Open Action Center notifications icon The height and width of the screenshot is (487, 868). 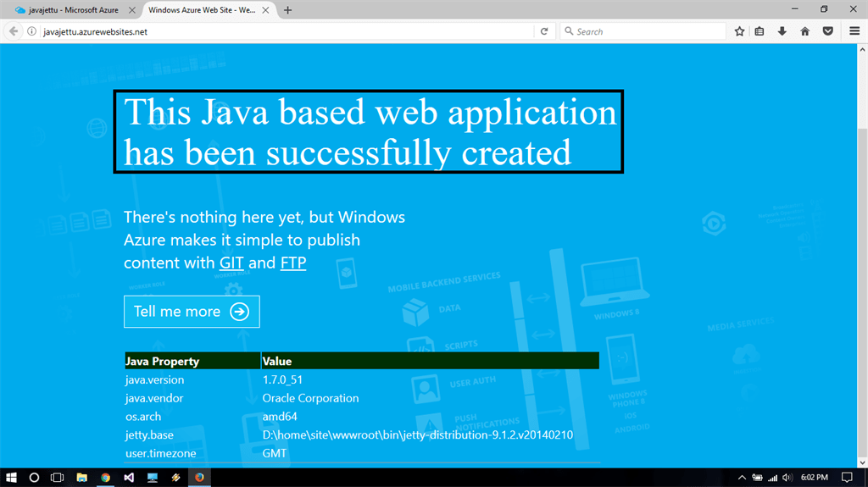point(847,478)
